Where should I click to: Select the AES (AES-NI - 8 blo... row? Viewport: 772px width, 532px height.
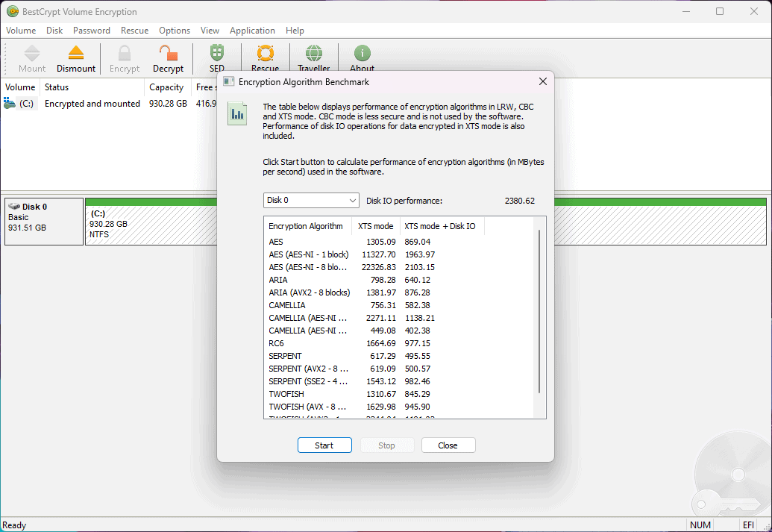click(399, 267)
